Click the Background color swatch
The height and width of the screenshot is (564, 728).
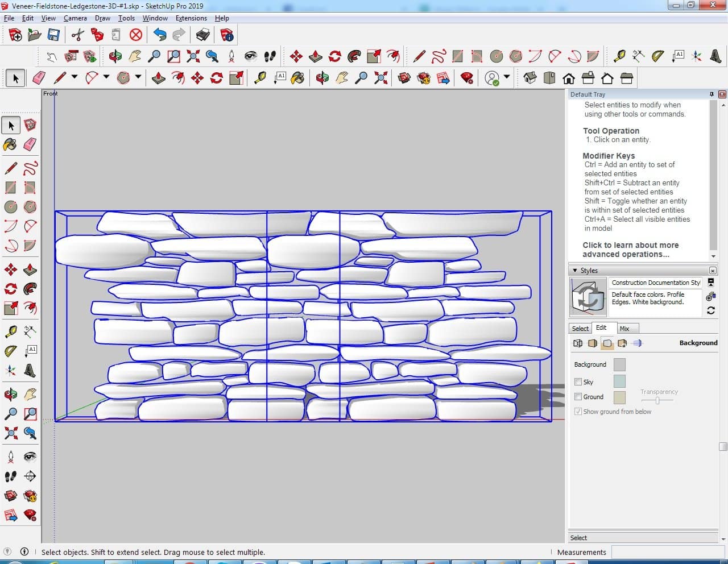click(619, 364)
